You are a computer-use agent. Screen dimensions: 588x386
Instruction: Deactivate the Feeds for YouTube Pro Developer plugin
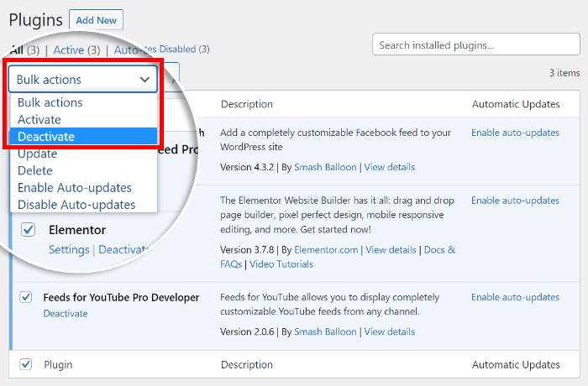[x=66, y=313]
